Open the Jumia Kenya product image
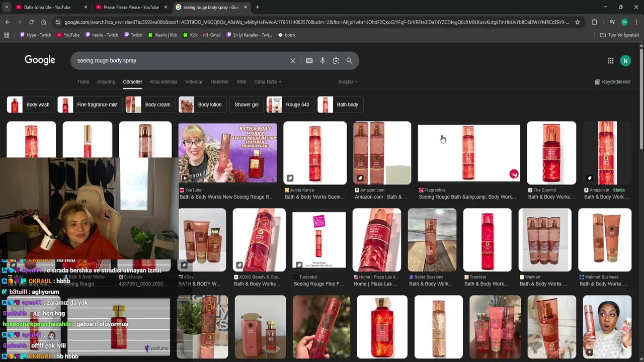The image size is (644, 362). 315,153
